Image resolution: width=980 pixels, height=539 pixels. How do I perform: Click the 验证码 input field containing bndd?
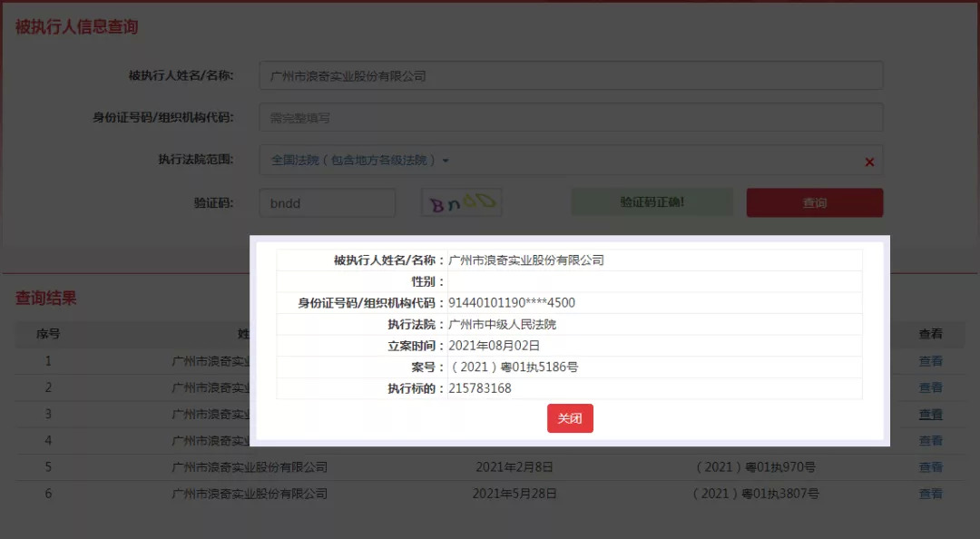328,203
